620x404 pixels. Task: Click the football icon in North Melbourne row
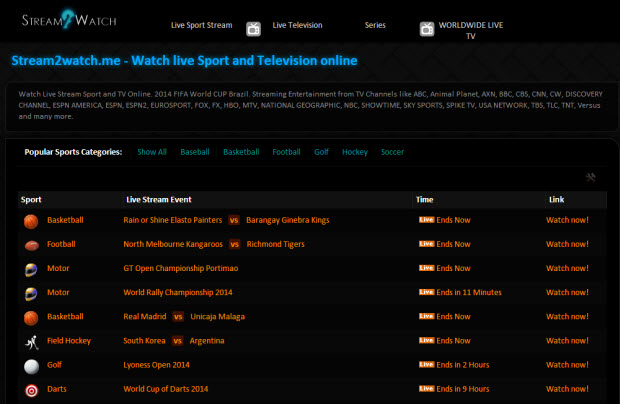click(x=32, y=245)
